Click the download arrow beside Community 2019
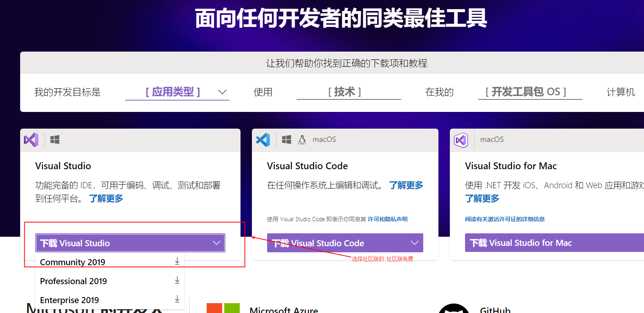 pyautogui.click(x=177, y=261)
